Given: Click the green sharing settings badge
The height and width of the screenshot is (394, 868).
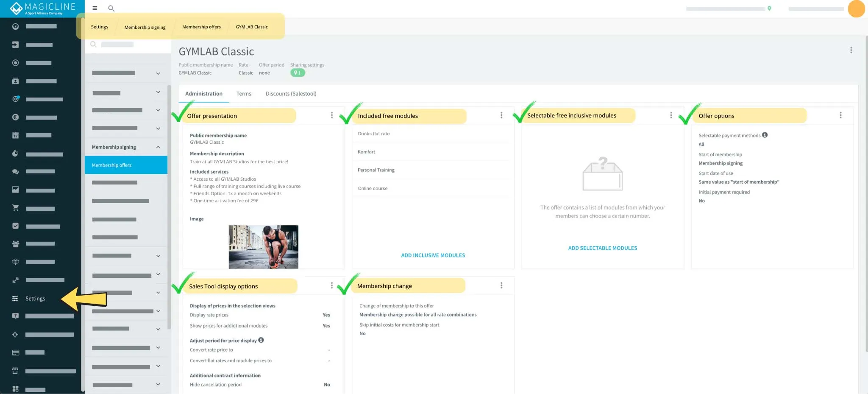Looking at the screenshot, I should click(x=298, y=73).
